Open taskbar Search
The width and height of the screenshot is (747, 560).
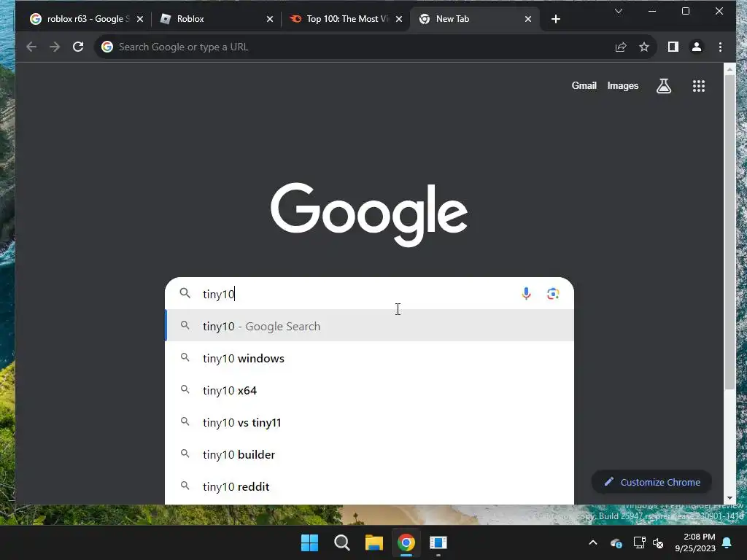point(341,542)
